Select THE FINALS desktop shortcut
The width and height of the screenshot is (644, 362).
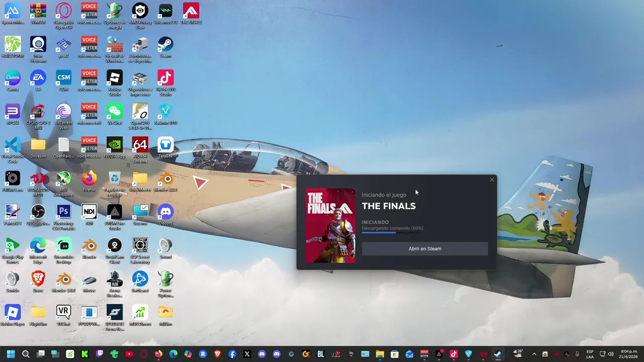coord(191,14)
